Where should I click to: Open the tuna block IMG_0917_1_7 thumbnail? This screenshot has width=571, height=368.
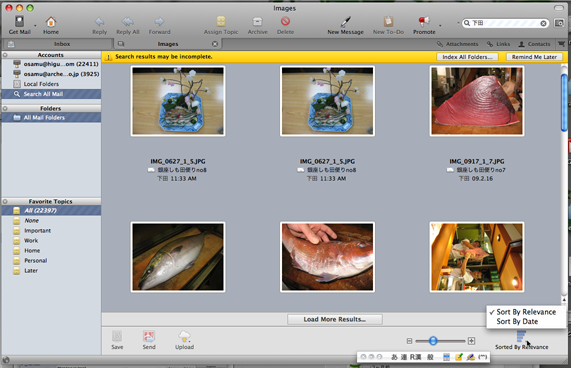(477, 101)
